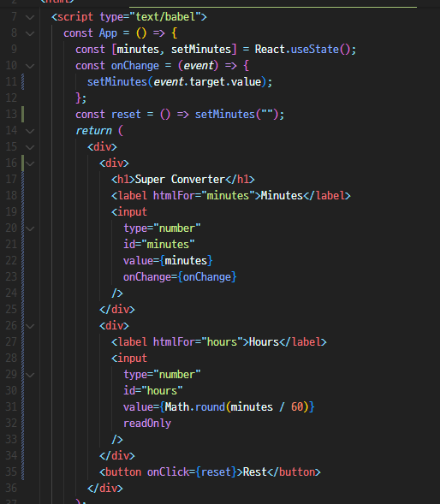The width and height of the screenshot is (440, 504).
Task: Click the "Hours" label text on line 27
Action: (264, 342)
